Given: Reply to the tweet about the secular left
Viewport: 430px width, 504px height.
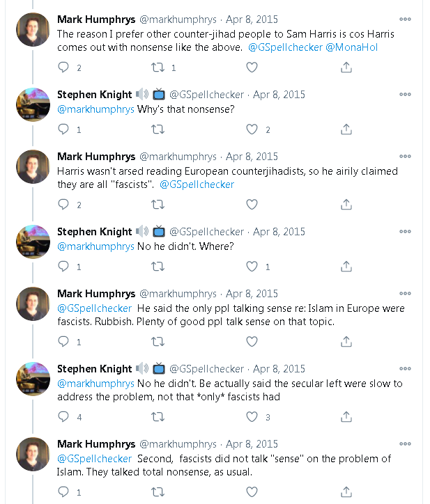Looking at the screenshot, I should 64,417.
